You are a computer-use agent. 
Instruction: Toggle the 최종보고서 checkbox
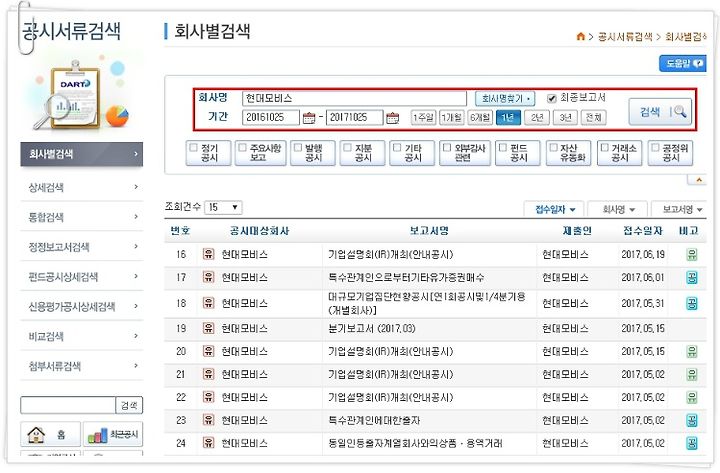(552, 98)
